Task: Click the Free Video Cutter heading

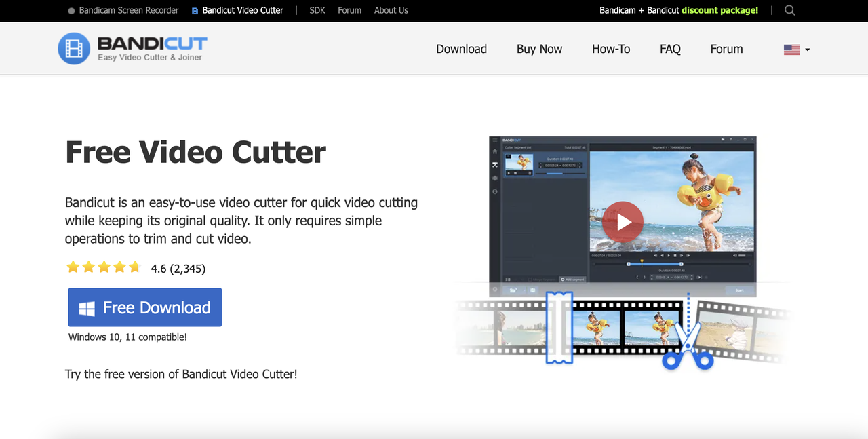Action: click(195, 152)
